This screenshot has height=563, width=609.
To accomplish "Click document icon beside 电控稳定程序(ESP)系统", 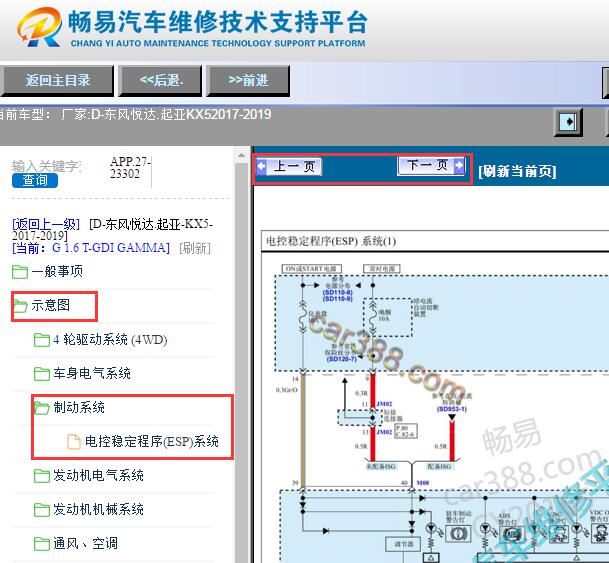I will click(x=74, y=442).
